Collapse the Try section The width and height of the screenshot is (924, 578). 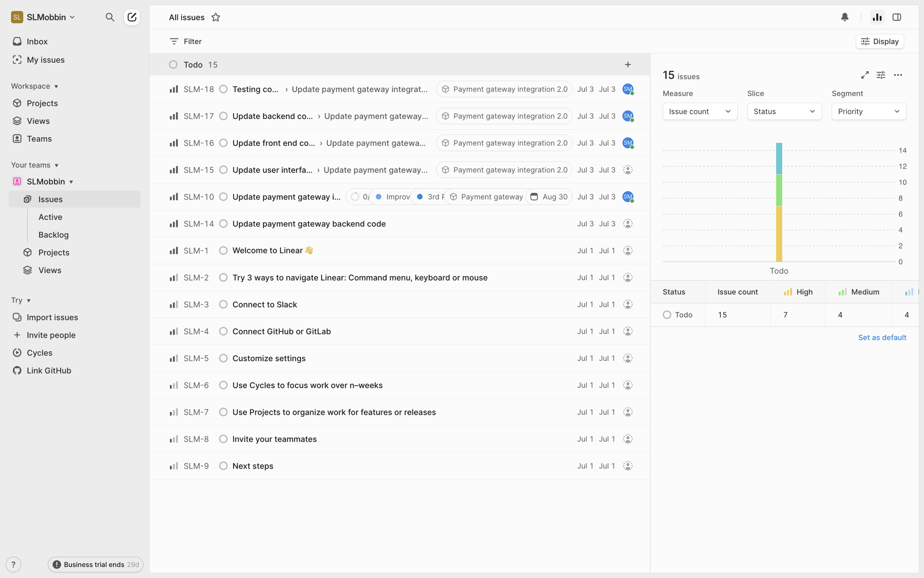[21, 300]
